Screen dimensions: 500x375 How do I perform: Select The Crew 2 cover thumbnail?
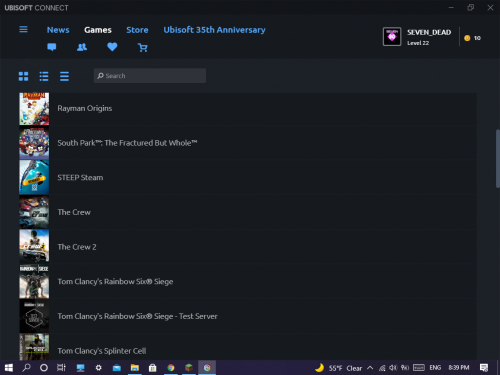click(34, 246)
